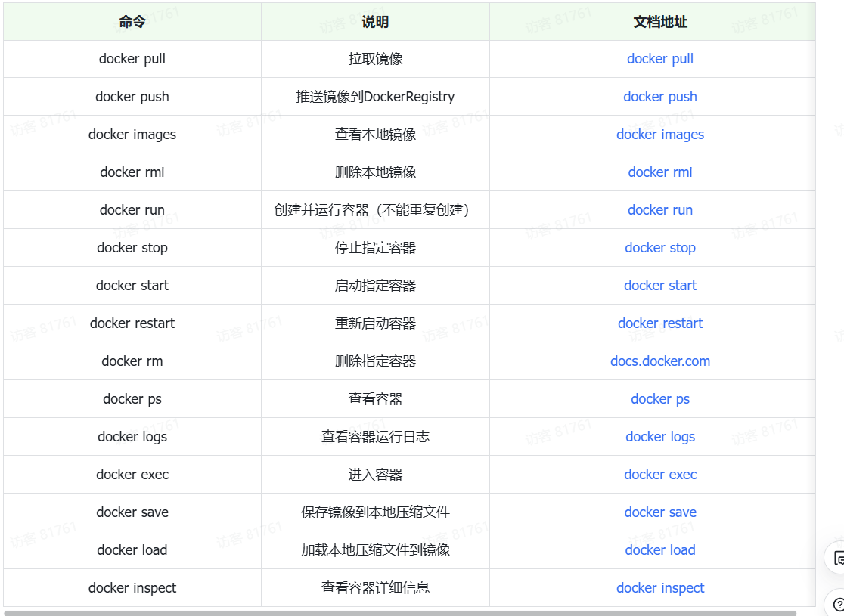Open the docker rmi documentation link
The width and height of the screenshot is (844, 616).
coord(660,172)
